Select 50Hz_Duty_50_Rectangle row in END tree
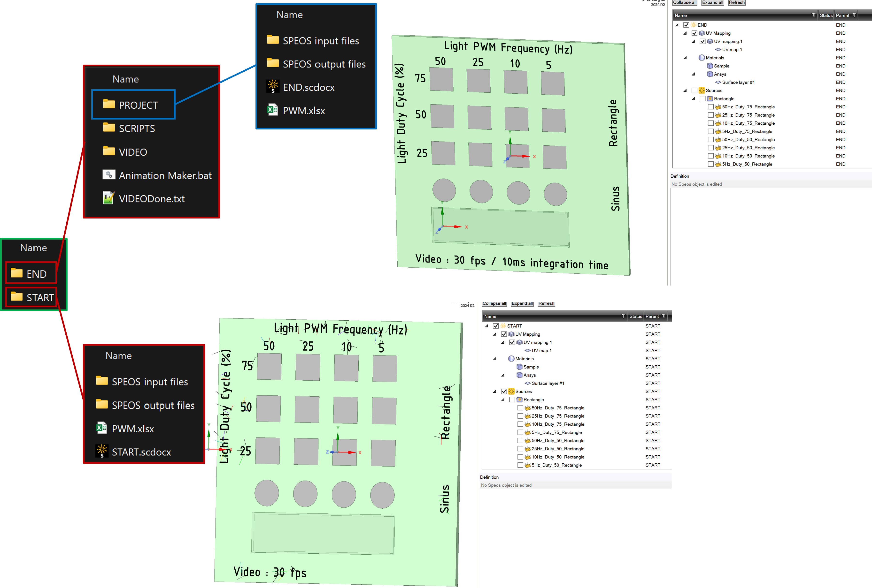Viewport: 872px width, 588px height. pos(772,140)
